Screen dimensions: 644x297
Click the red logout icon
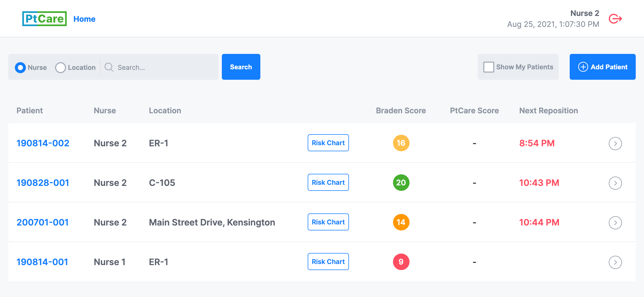click(615, 19)
